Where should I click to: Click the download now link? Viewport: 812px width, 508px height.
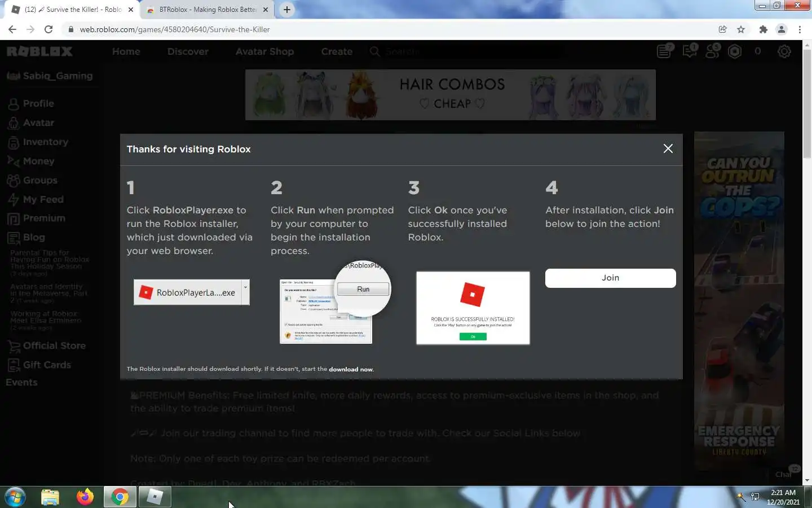(x=351, y=369)
